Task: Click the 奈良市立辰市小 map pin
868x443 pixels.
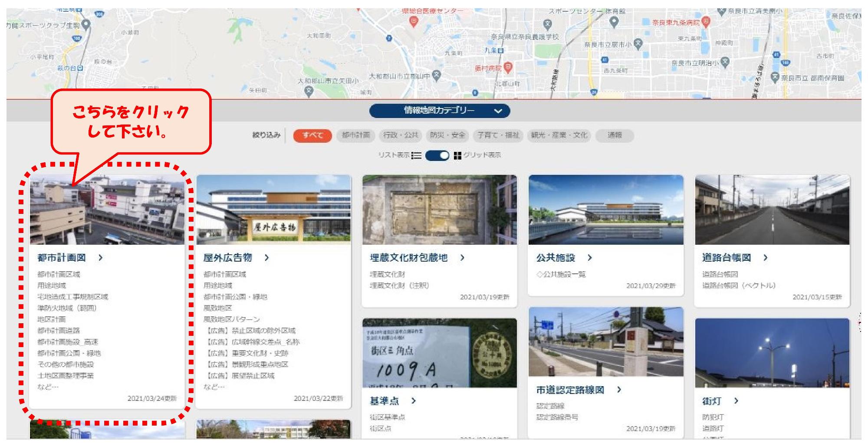Action: (x=638, y=43)
